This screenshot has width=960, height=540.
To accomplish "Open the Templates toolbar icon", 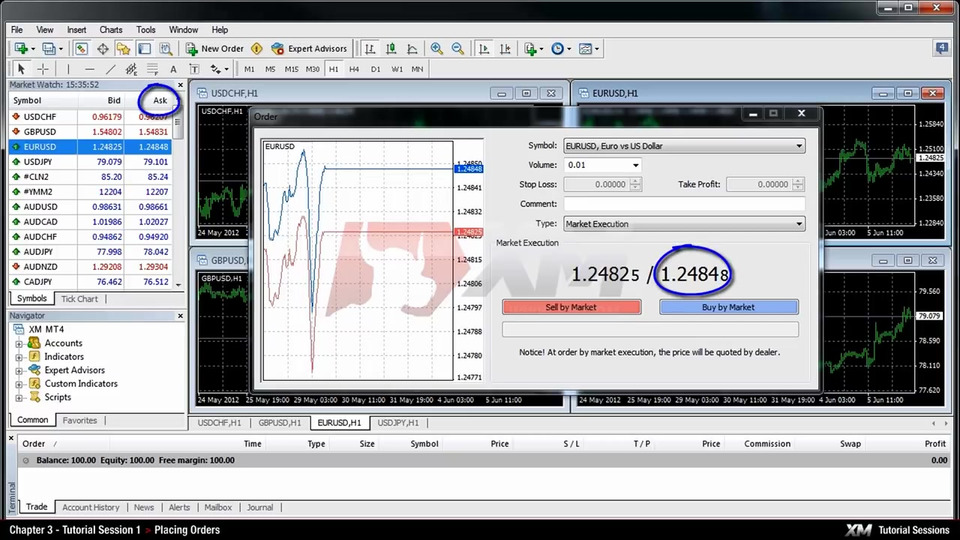I will pos(588,48).
